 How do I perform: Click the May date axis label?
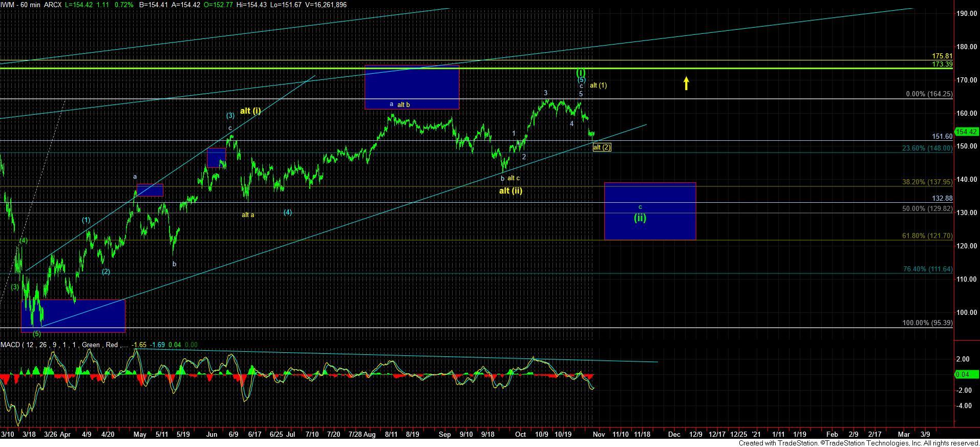pos(140,435)
